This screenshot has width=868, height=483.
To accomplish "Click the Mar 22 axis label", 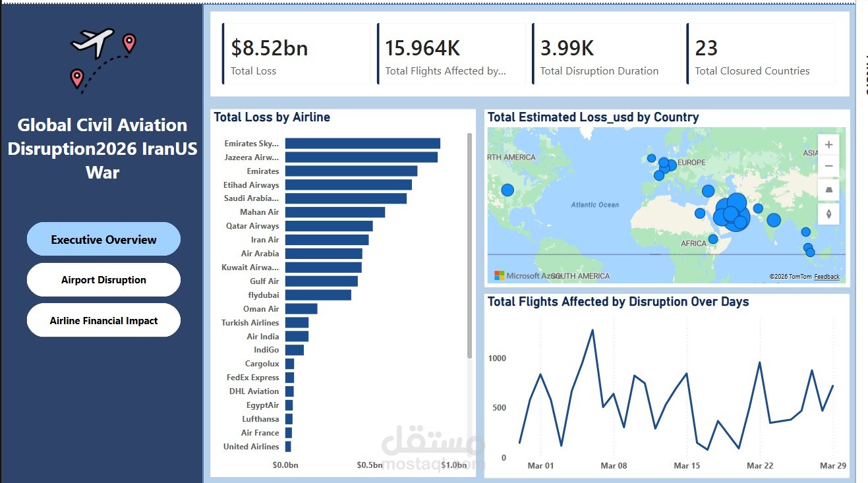I will point(760,466).
